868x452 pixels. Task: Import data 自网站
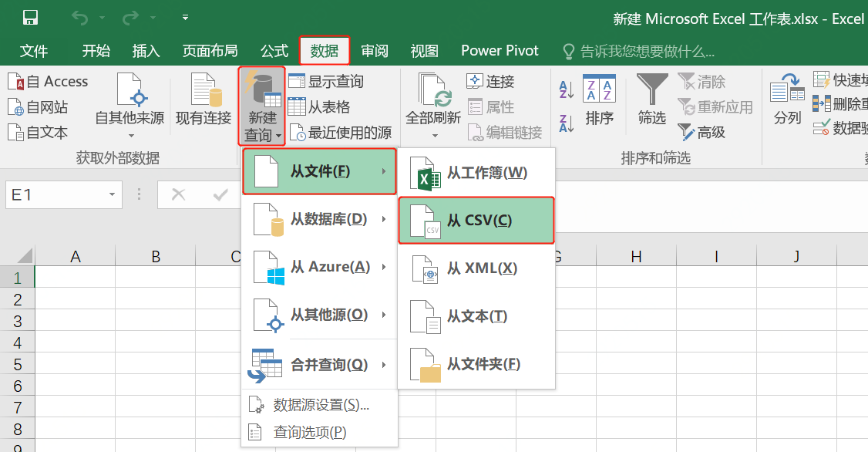(x=39, y=107)
